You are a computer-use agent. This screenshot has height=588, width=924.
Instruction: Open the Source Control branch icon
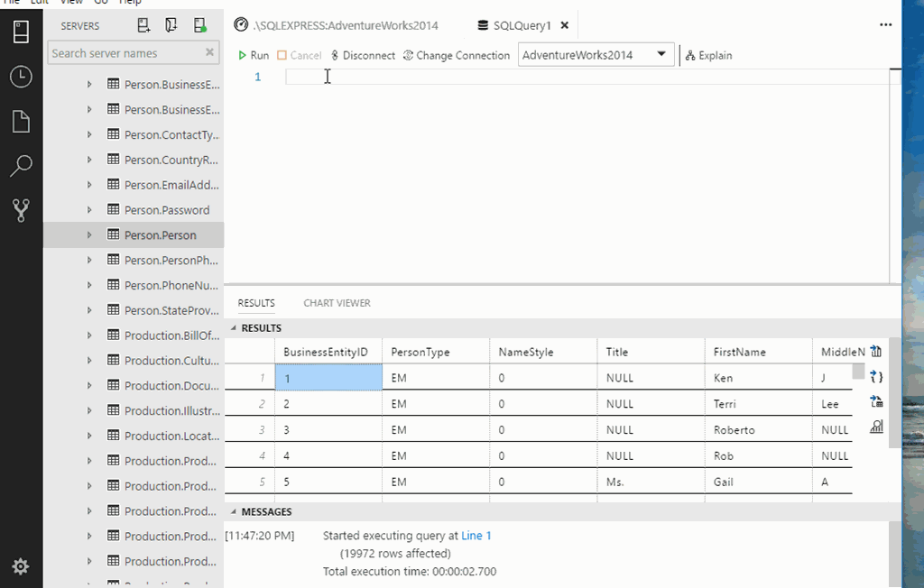point(22,210)
